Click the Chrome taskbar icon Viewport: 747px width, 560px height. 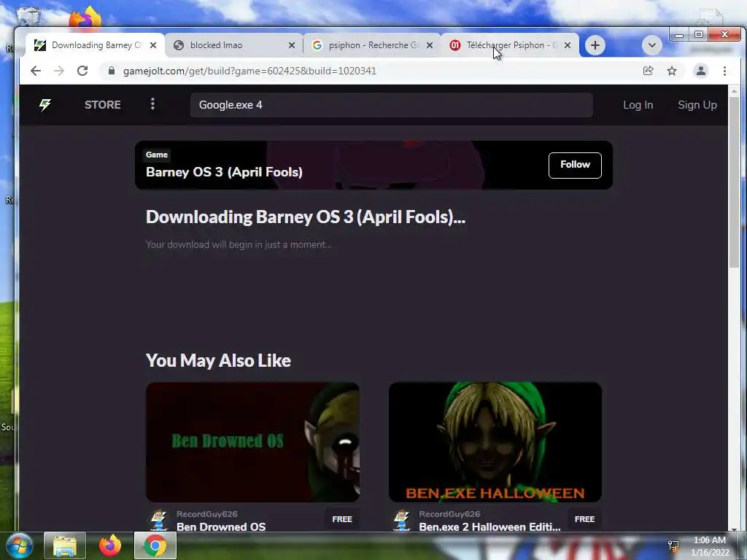click(155, 545)
